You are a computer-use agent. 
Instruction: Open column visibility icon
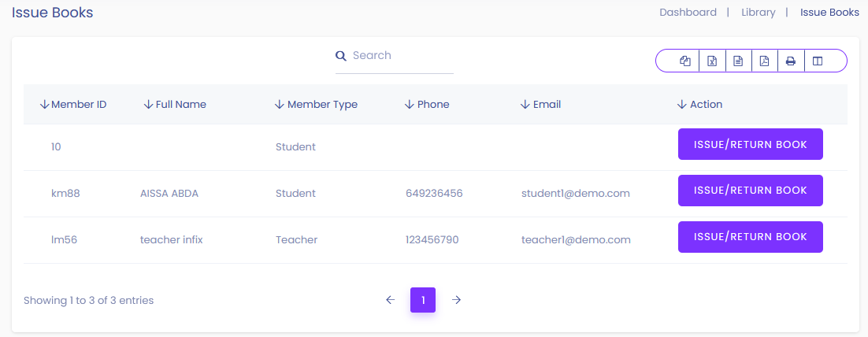coord(817,61)
